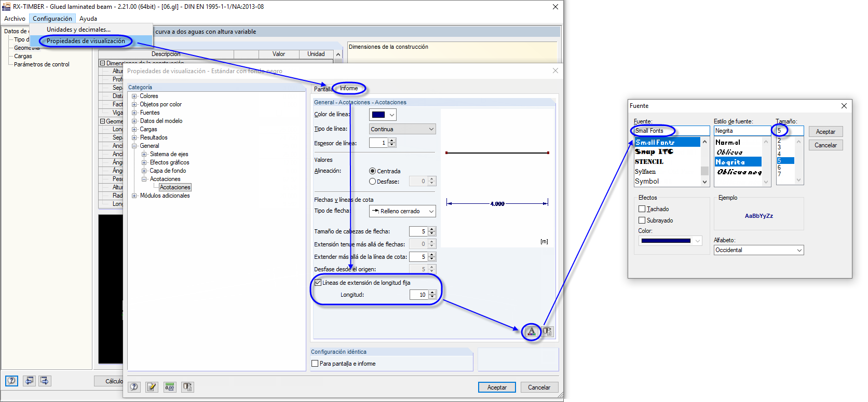Open the Ayuda menu
The image size is (868, 402).
tap(88, 19)
